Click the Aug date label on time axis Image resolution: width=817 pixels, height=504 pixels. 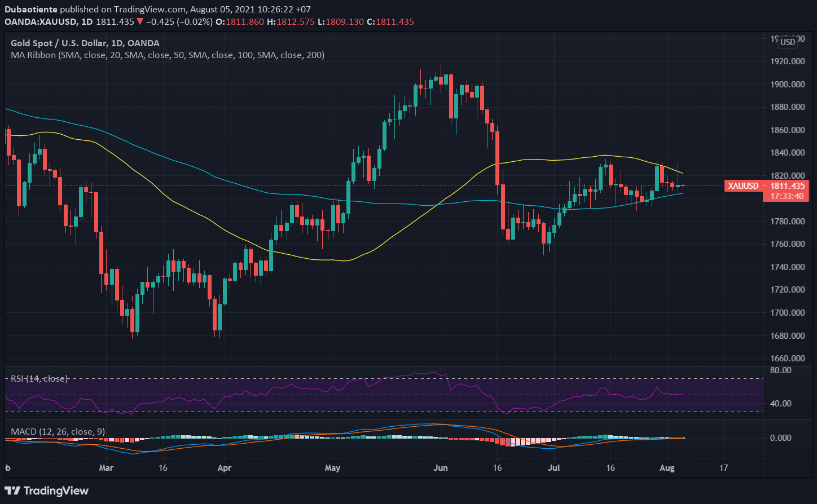point(668,468)
